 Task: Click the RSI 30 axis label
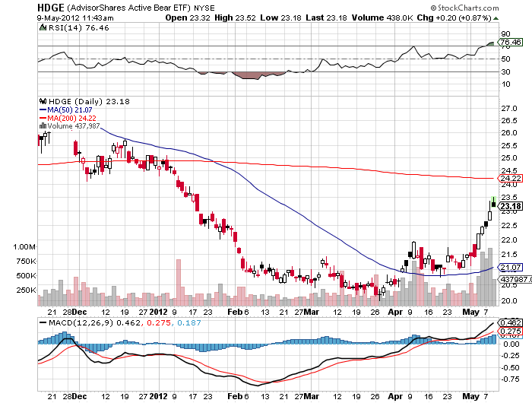(505, 71)
